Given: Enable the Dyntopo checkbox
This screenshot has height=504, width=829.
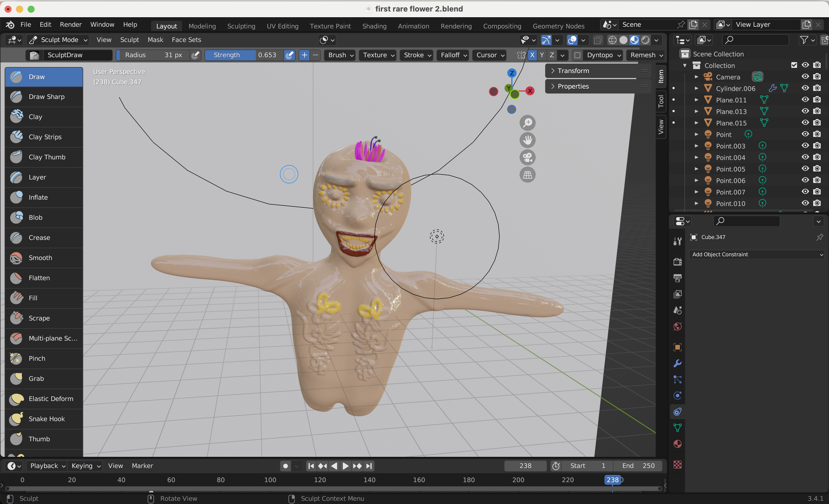Looking at the screenshot, I should point(577,55).
